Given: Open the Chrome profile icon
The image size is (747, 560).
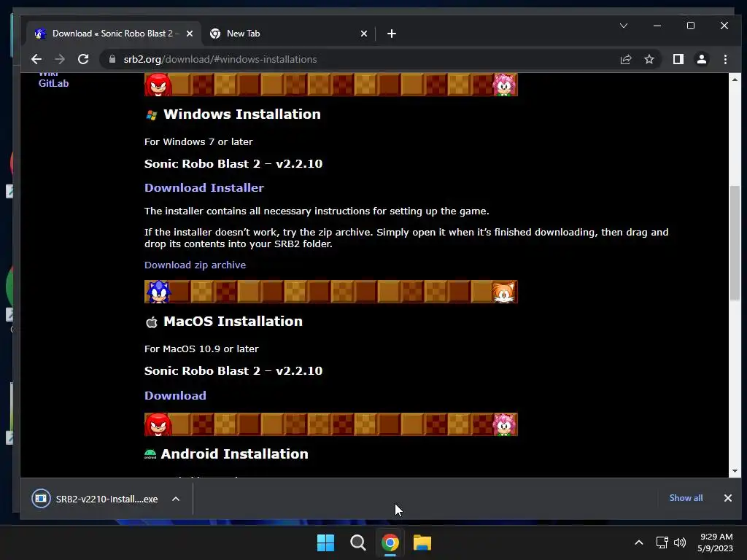Looking at the screenshot, I should pos(701,59).
